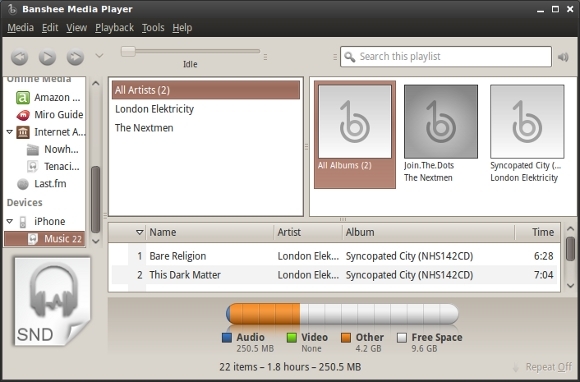Viewport: 580px width, 382px height.
Task: Select the Join.The.Dots album cover
Action: point(441,122)
